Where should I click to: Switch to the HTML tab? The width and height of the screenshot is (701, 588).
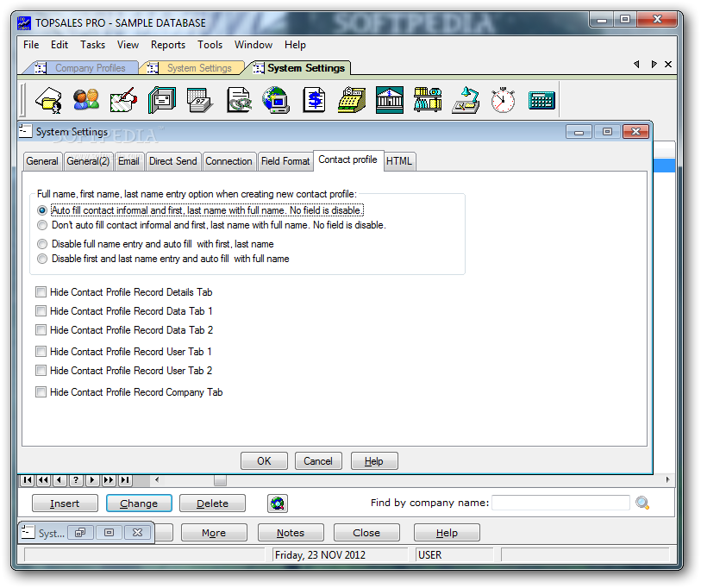pyautogui.click(x=398, y=161)
